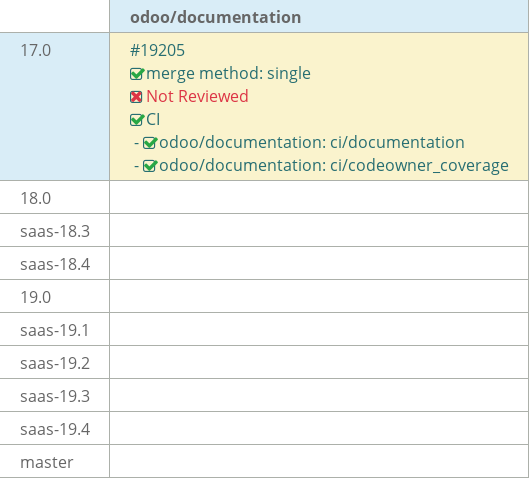Select the 18.0 branch row label

(35, 198)
